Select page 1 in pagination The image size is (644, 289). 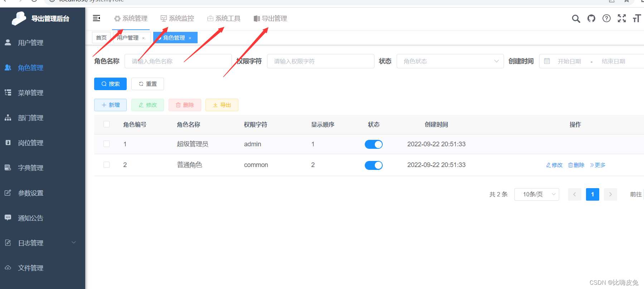[592, 194]
